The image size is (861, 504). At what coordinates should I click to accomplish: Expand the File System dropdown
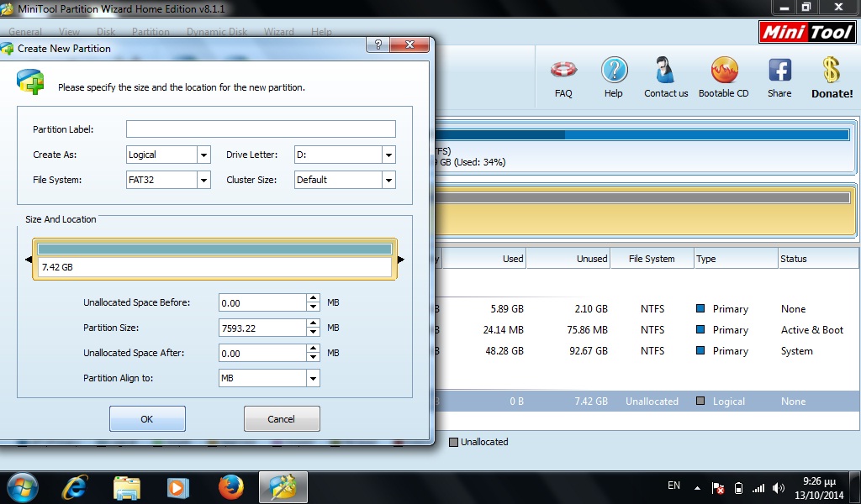tap(203, 180)
